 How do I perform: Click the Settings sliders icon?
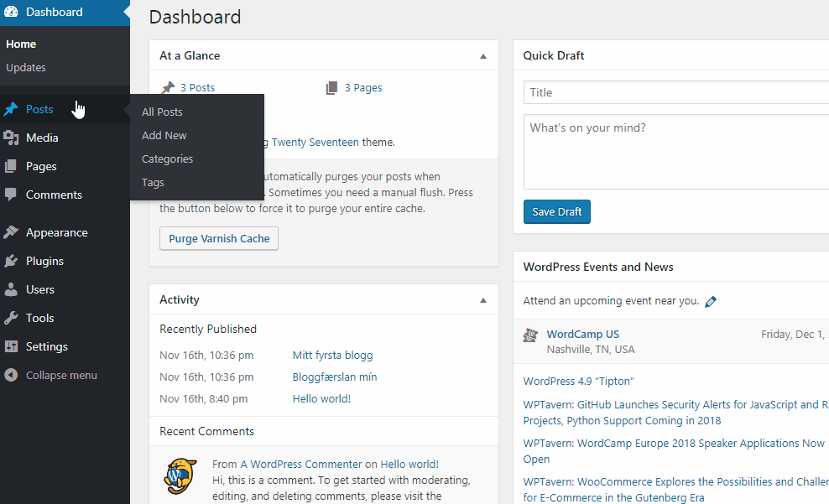[x=11, y=346]
